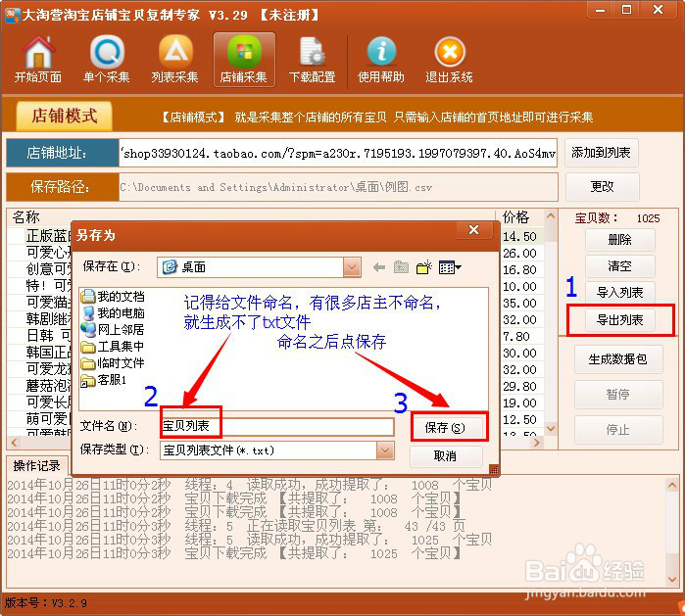The width and height of the screenshot is (685, 616).
Task: Click 退出系统 exit icon
Action: pyautogui.click(x=449, y=59)
